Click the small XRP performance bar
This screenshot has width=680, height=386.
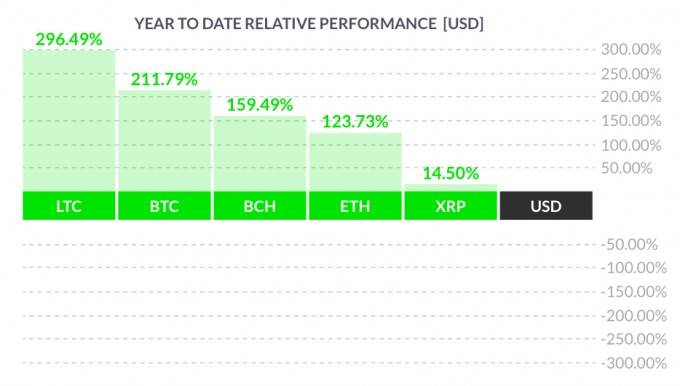pyautogui.click(x=451, y=188)
